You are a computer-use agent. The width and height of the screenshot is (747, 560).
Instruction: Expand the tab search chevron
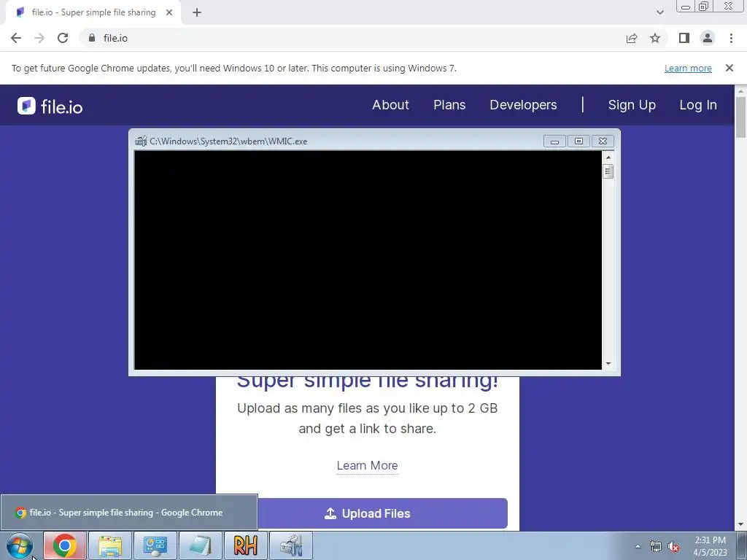[659, 12]
